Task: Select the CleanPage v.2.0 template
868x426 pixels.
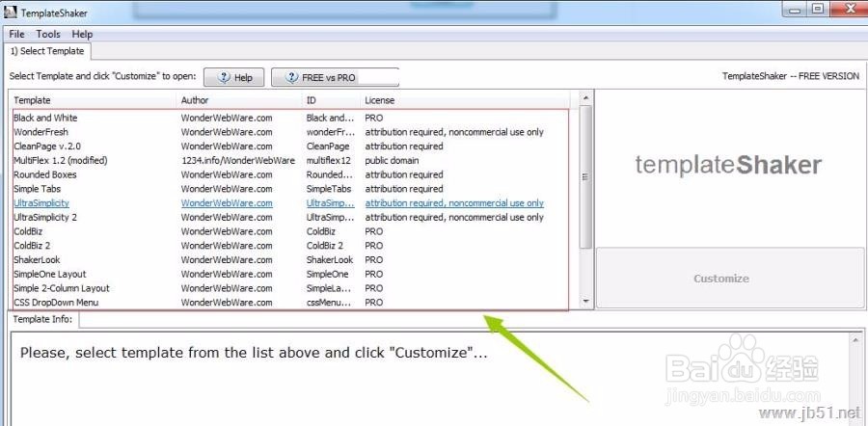Action: tap(289, 146)
